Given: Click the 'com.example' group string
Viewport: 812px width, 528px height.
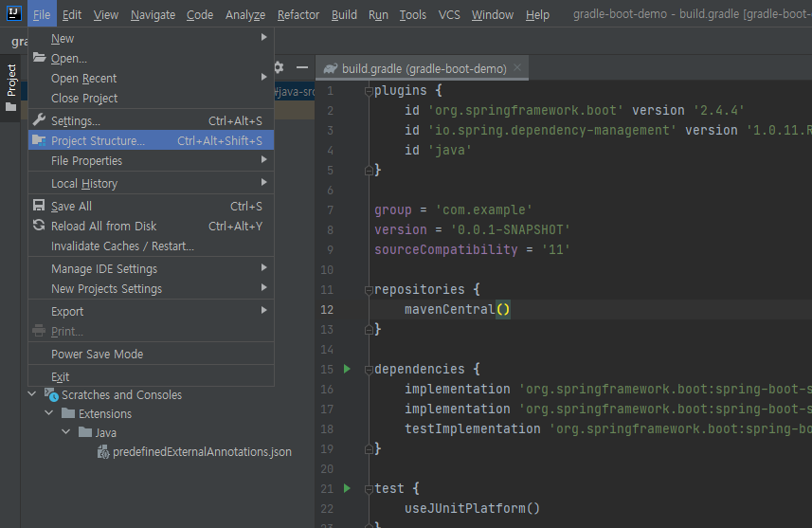Looking at the screenshot, I should [483, 209].
